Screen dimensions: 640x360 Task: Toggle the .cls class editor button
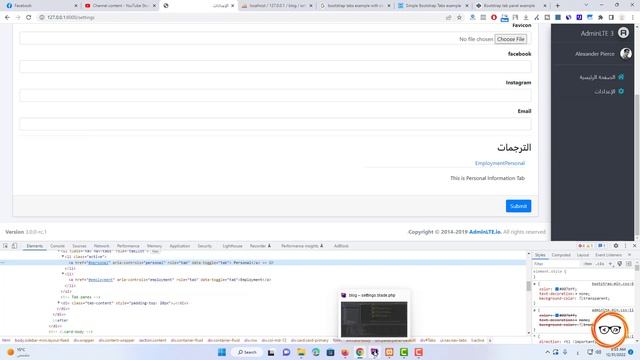[600, 264]
